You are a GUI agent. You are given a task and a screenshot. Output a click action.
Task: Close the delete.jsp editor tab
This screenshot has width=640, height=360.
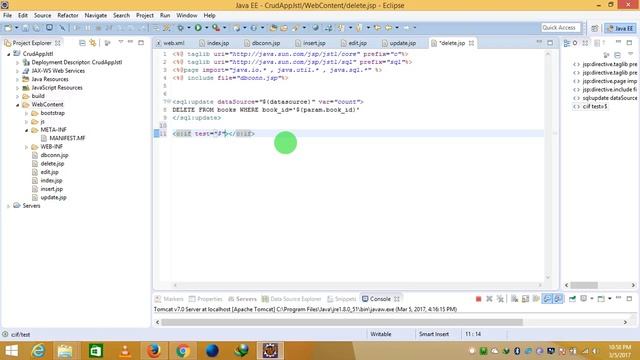pyautogui.click(x=471, y=43)
